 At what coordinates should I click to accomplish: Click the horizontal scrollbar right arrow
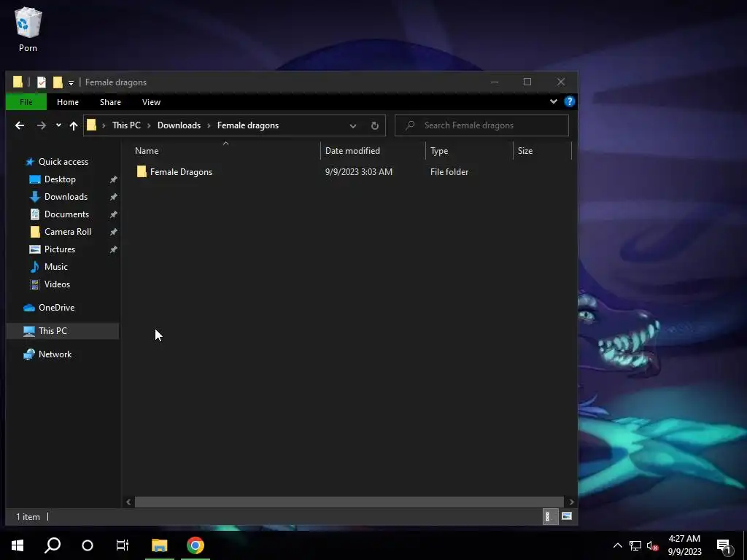pos(571,502)
